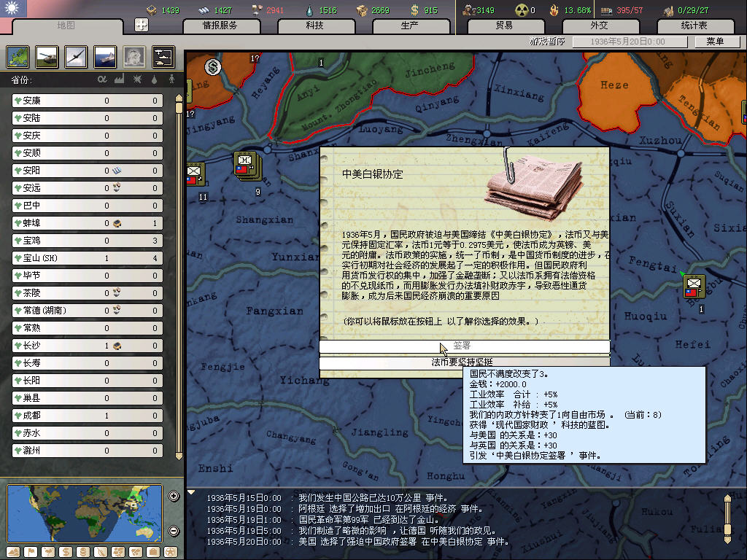Zoom in the minimap with plus button

[174, 496]
